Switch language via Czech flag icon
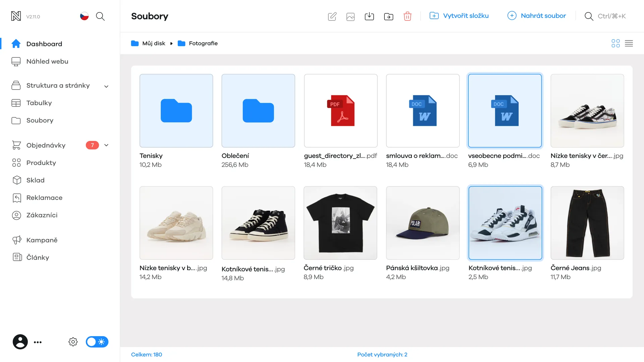This screenshot has height=362, width=644. pos(84,16)
